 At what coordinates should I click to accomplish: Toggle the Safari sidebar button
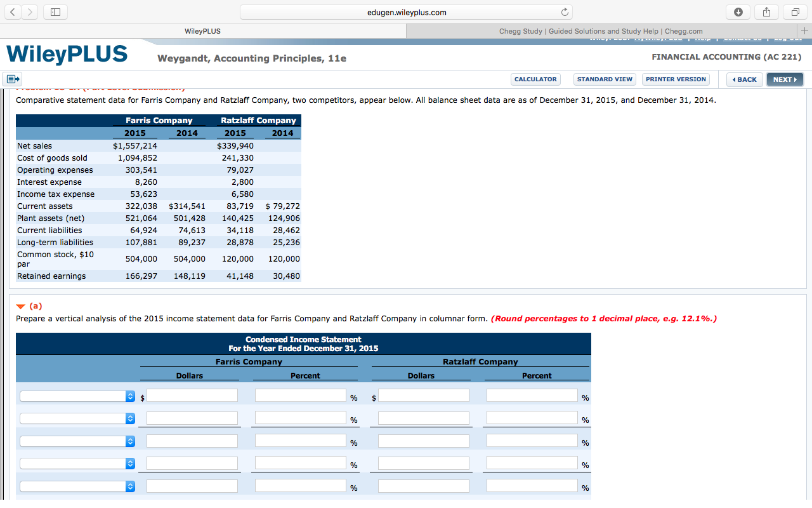click(55, 12)
